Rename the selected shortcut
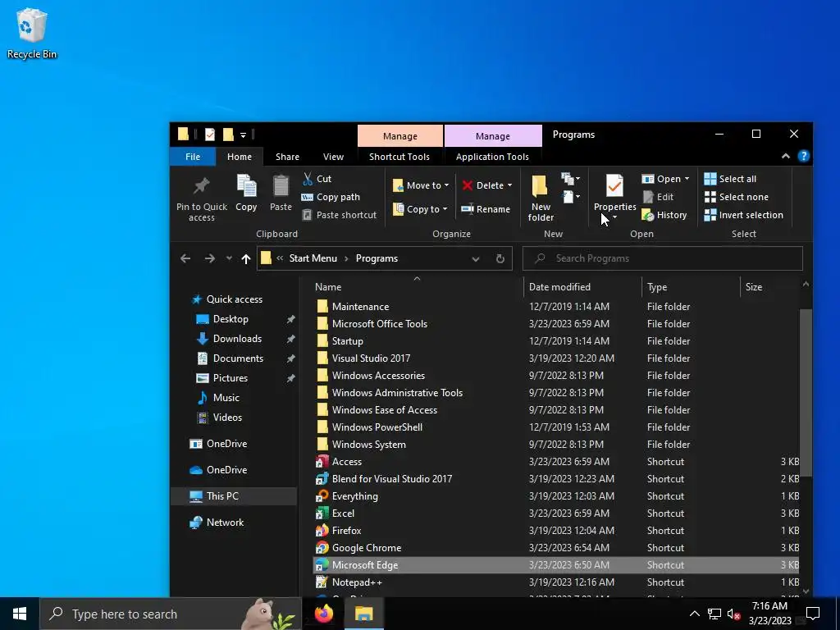Viewport: 840px width, 630px height. 486,209
